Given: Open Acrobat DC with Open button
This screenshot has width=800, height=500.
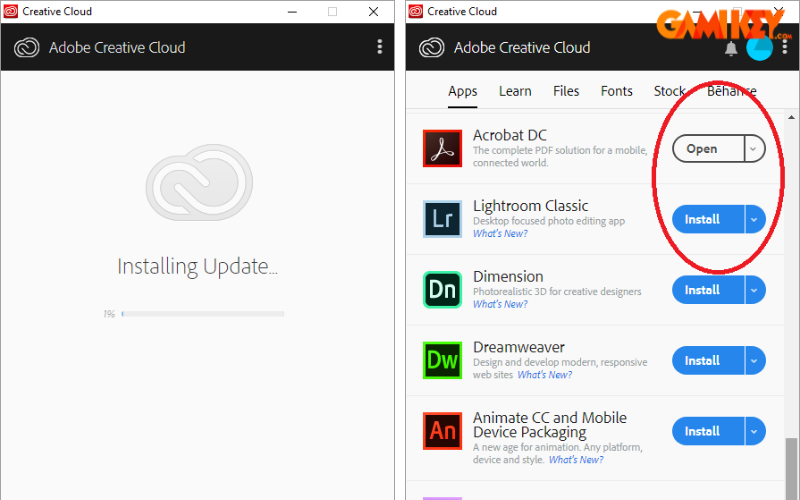Looking at the screenshot, I should (x=708, y=148).
